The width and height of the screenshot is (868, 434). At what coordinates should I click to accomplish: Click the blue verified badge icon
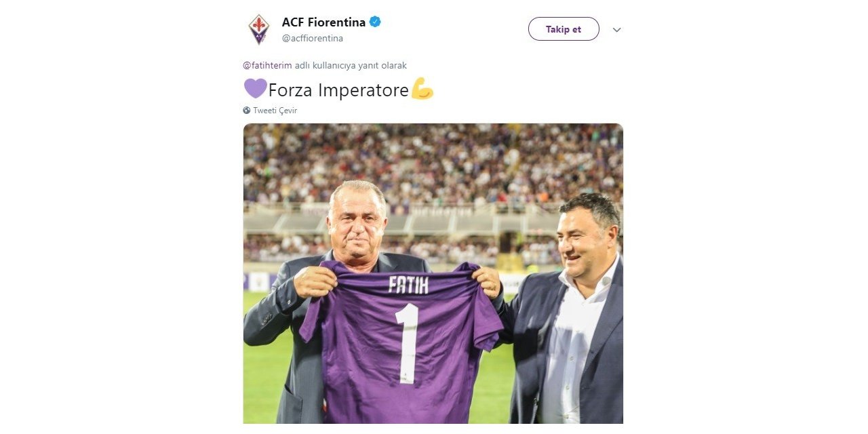tap(374, 21)
